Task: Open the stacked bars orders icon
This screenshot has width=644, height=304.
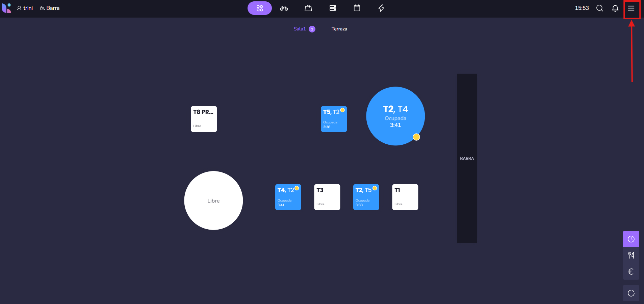Action: 332,8
